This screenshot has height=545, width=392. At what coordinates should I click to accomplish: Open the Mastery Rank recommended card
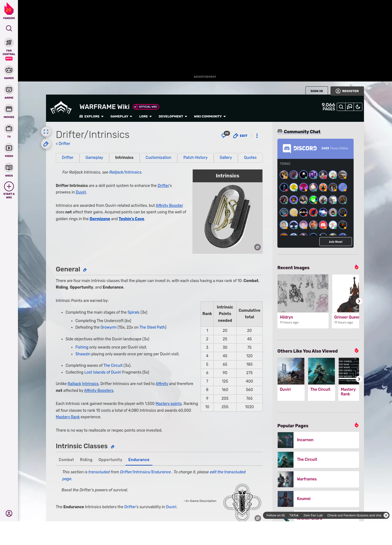349,379
